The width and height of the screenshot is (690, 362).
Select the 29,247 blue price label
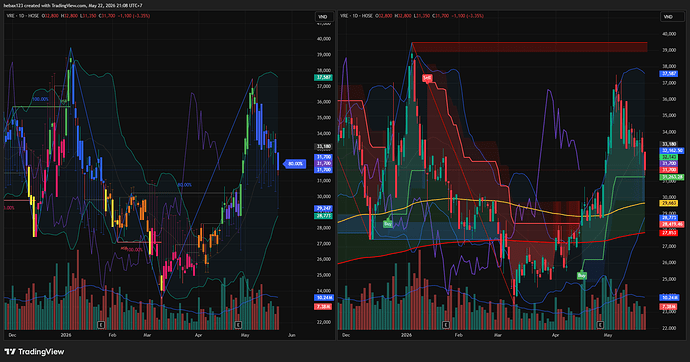(323, 208)
